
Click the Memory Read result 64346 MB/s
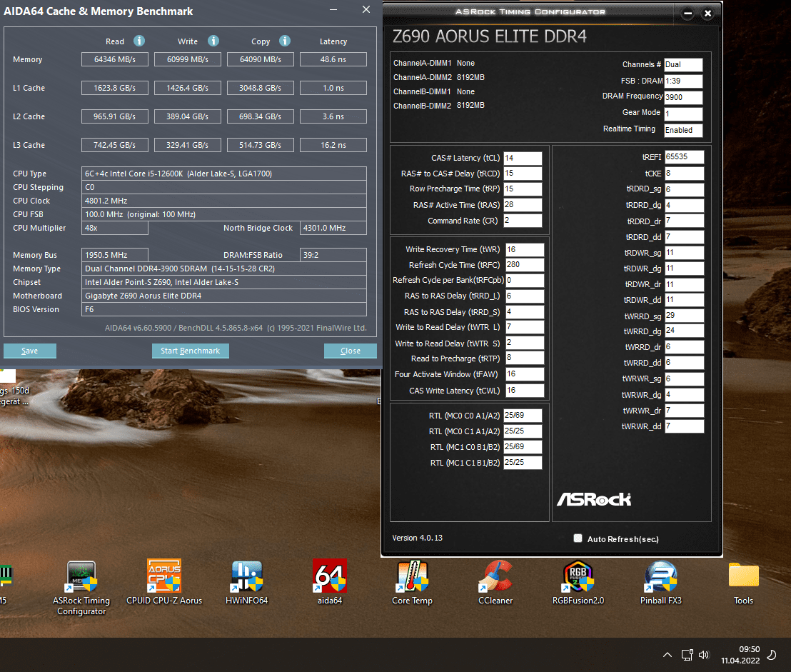pos(114,59)
